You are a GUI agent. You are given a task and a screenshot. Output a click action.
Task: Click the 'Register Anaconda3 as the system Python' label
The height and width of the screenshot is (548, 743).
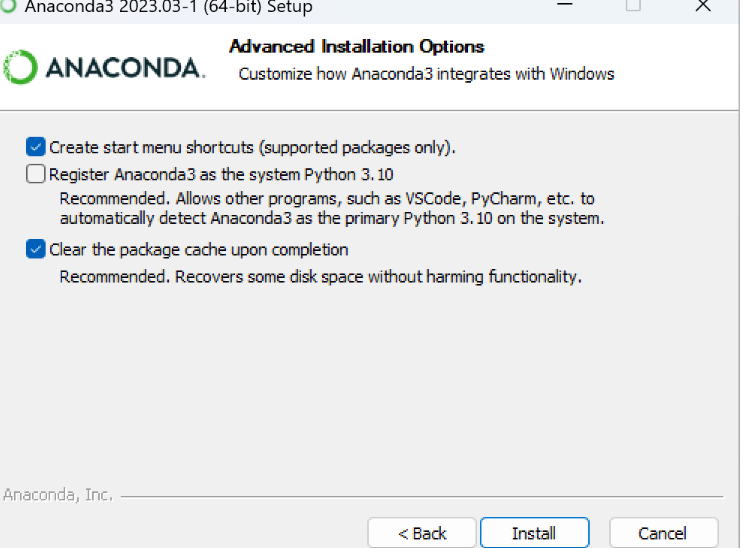tap(221, 174)
